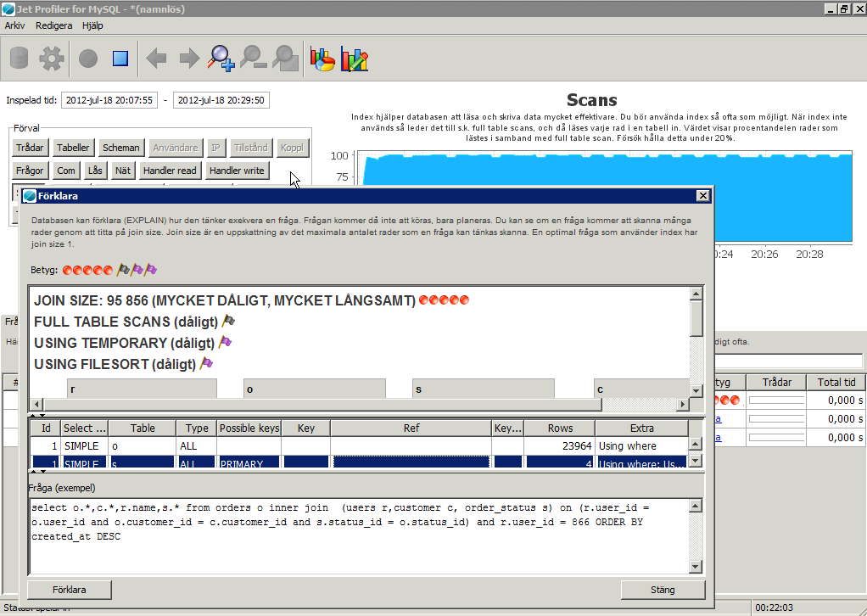
Task: Click the join table box labeled s
Action: pos(484,389)
